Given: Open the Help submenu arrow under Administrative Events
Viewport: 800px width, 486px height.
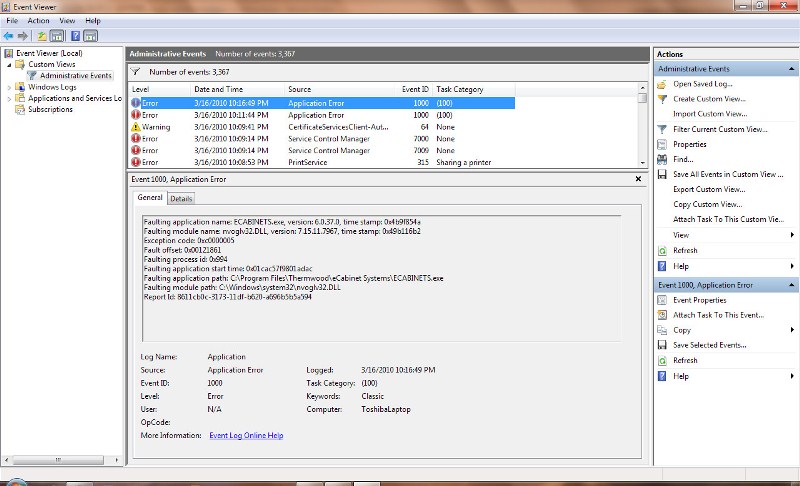Looking at the screenshot, I should pyautogui.click(x=792, y=266).
